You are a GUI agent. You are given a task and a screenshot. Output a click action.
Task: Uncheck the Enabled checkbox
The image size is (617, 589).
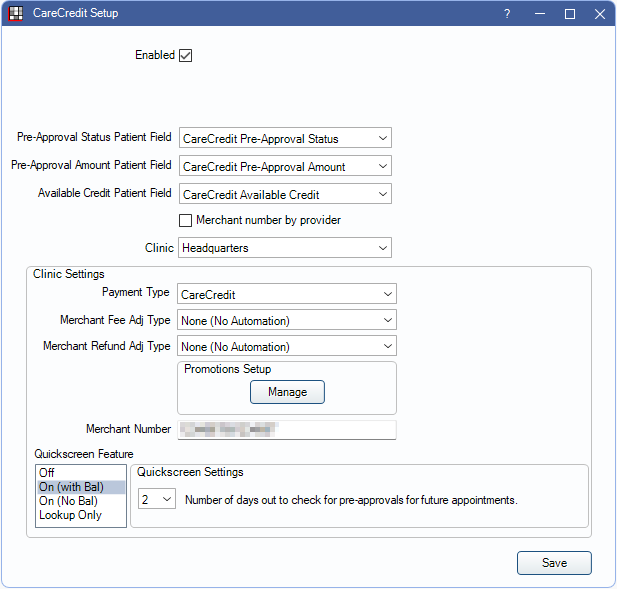click(185, 56)
